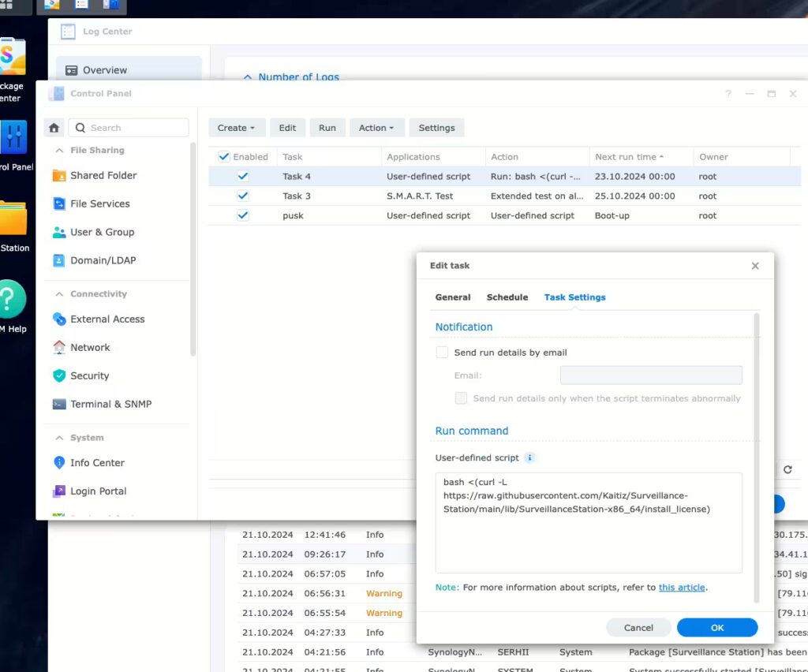
Task: Uncheck enabled box for Task 3
Action: click(x=243, y=196)
